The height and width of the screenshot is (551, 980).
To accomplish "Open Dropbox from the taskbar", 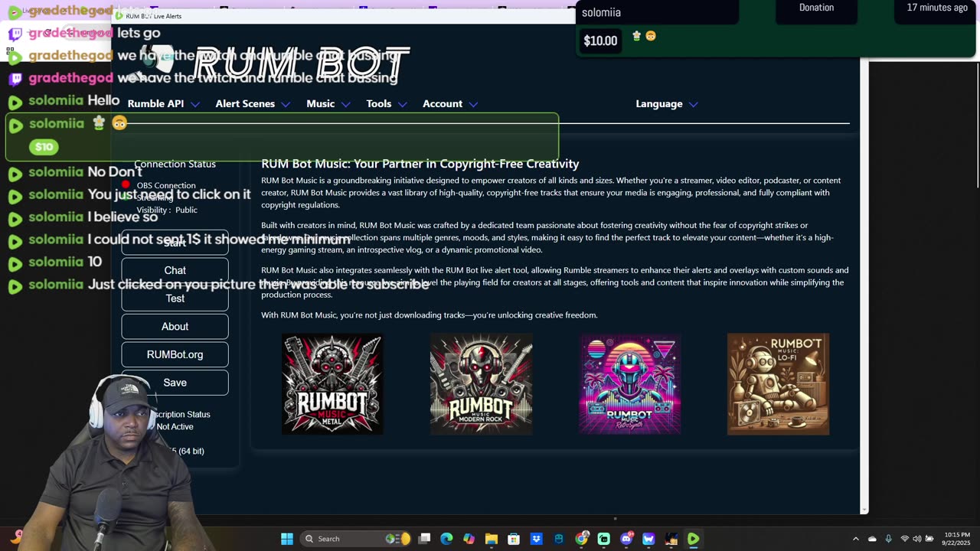I will 537,539.
